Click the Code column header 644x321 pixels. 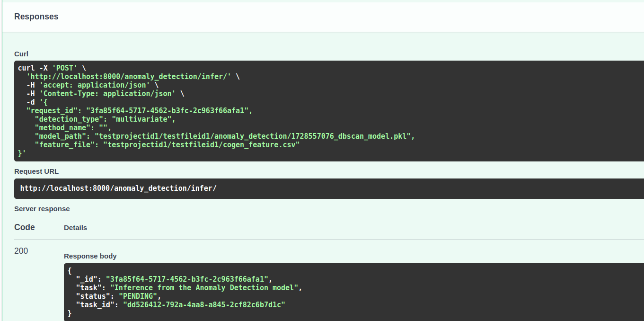[25, 227]
